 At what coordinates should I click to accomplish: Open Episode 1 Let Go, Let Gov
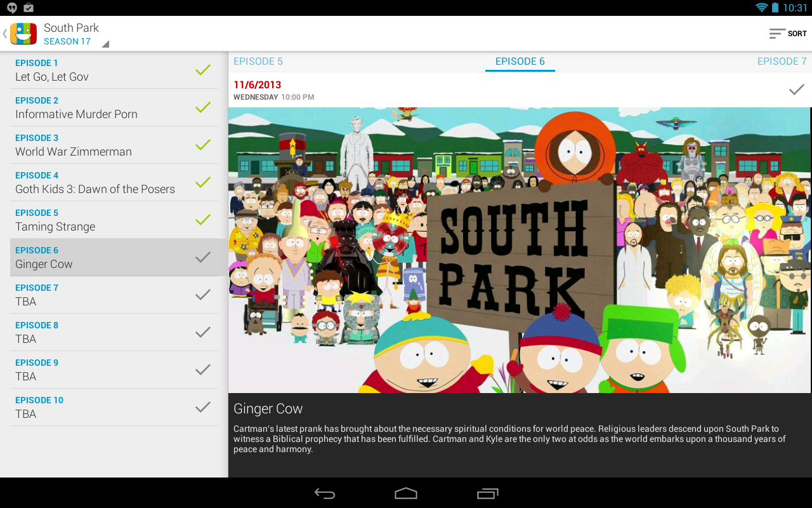(x=114, y=70)
